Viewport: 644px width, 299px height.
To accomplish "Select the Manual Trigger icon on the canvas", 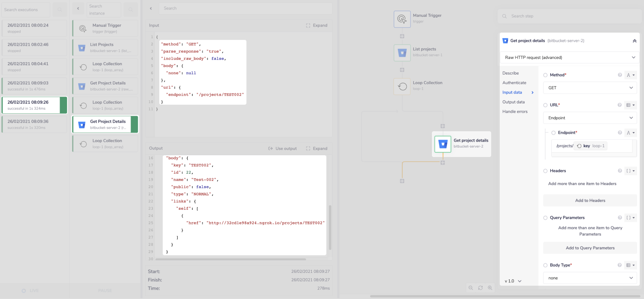I will pos(402,19).
